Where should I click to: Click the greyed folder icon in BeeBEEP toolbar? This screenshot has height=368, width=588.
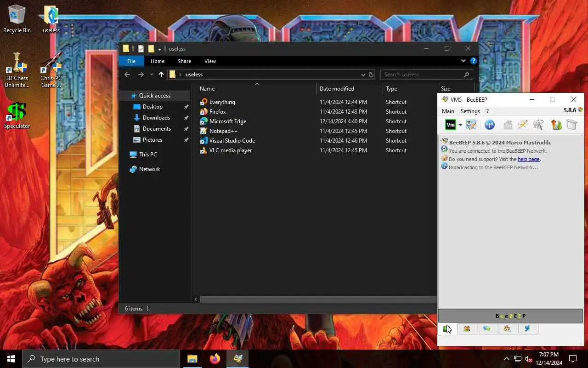[x=508, y=125]
